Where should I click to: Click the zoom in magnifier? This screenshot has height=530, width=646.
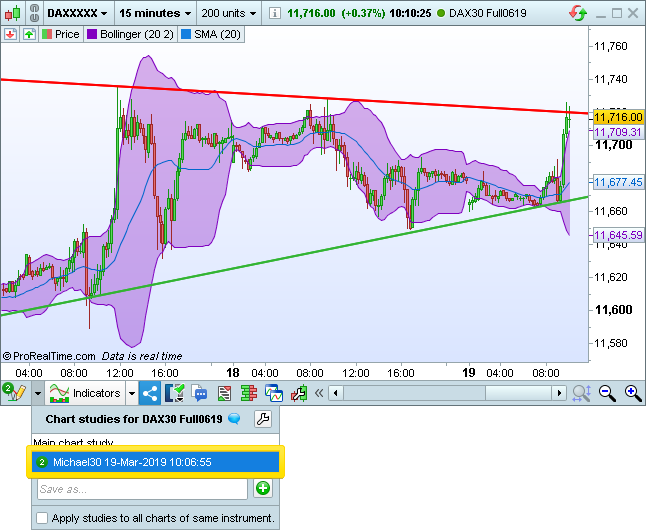[632, 393]
